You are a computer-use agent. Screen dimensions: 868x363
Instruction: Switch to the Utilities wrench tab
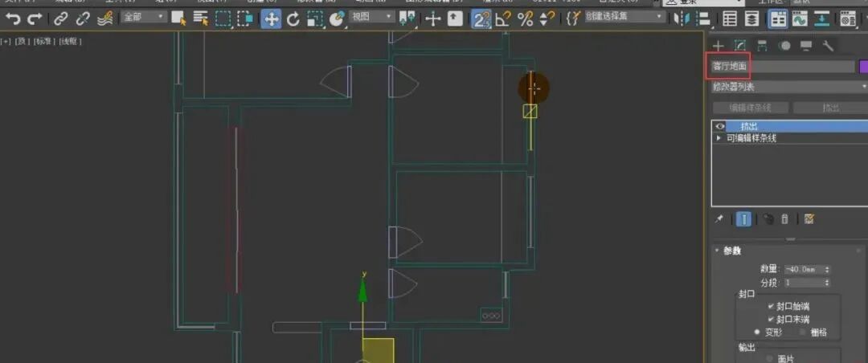click(829, 46)
